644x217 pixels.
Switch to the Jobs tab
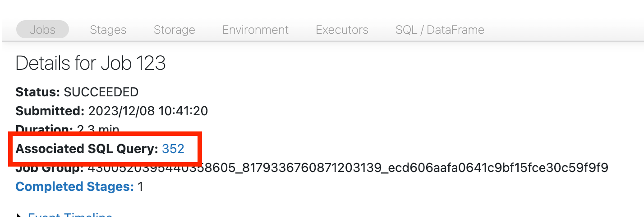(x=42, y=30)
